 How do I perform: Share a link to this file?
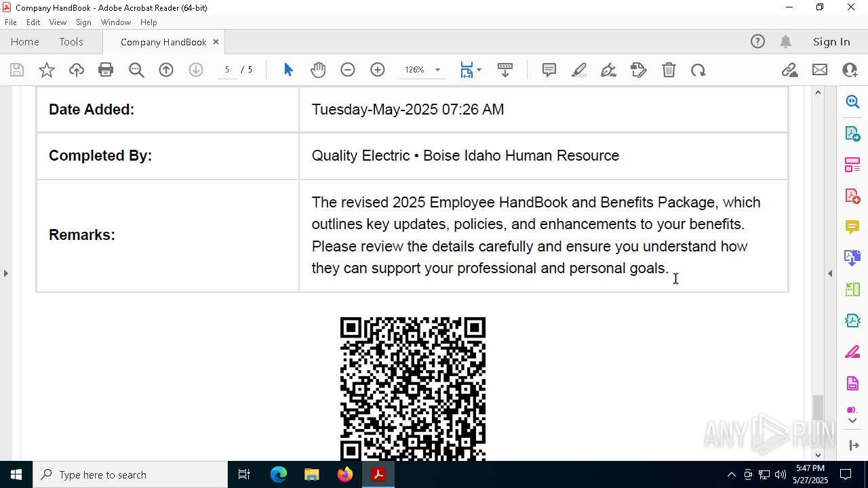tap(789, 70)
